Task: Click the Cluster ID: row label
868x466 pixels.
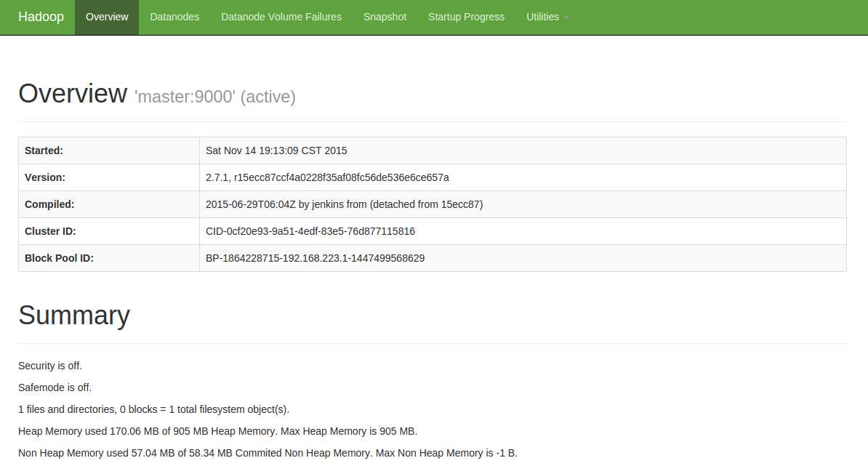Action: pyautogui.click(x=50, y=231)
